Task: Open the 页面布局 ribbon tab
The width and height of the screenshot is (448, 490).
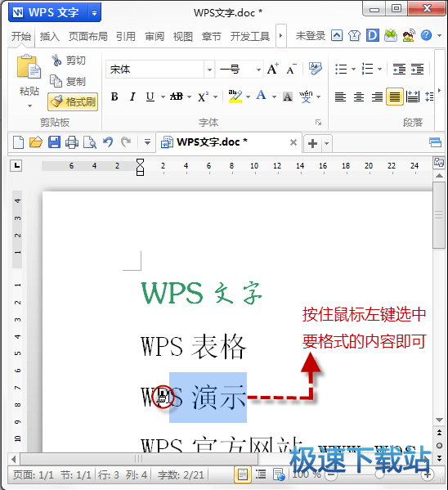Action: pos(88,37)
